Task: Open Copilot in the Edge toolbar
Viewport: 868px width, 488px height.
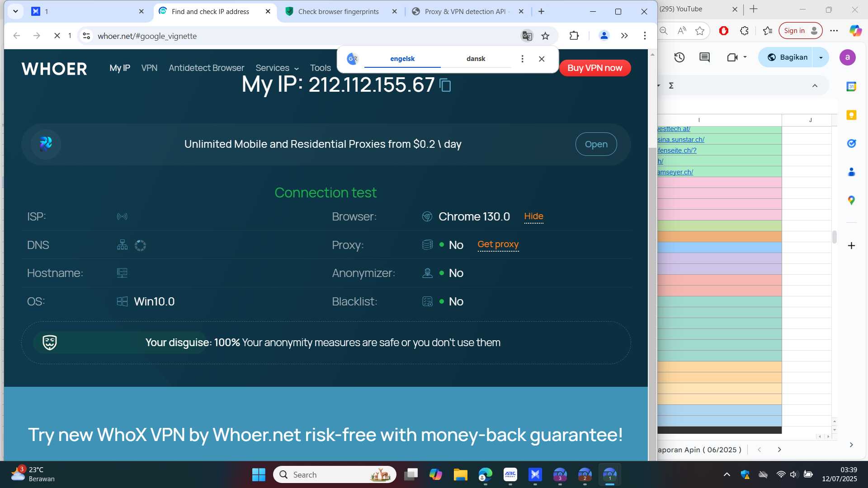Action: coord(855,31)
